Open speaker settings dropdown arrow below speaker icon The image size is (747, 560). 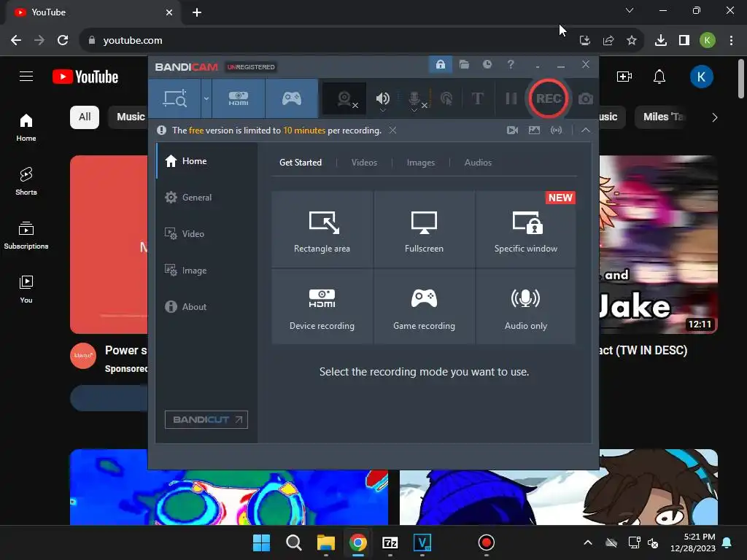[382, 111]
